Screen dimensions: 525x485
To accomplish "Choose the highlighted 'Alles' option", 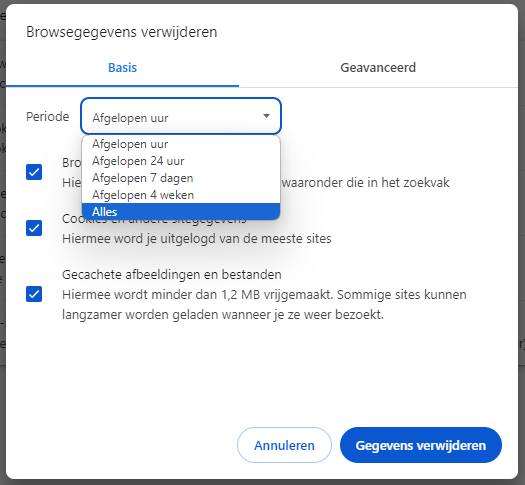I will (181, 212).
